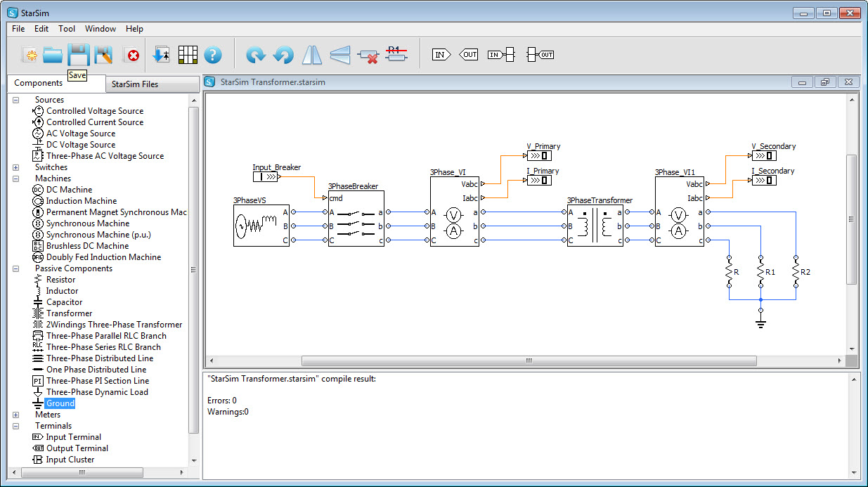Select the Capacitor component
The height and width of the screenshot is (487, 868).
tap(64, 302)
